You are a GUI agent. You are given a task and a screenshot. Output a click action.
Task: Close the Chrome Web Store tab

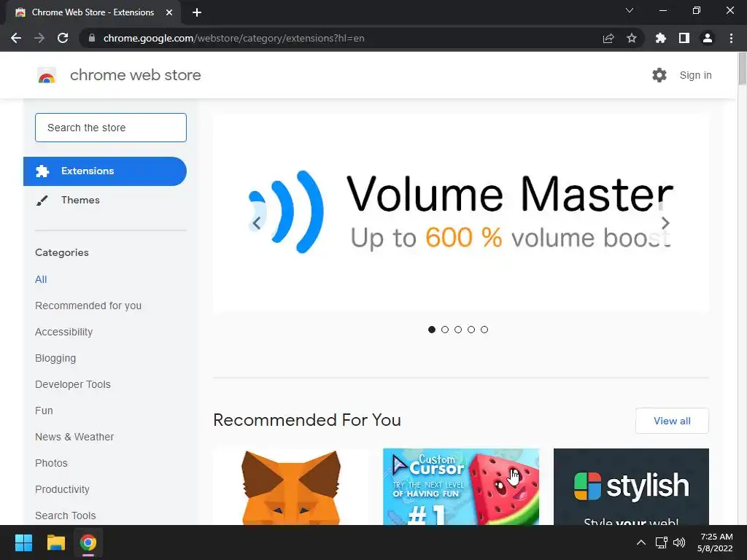click(169, 12)
